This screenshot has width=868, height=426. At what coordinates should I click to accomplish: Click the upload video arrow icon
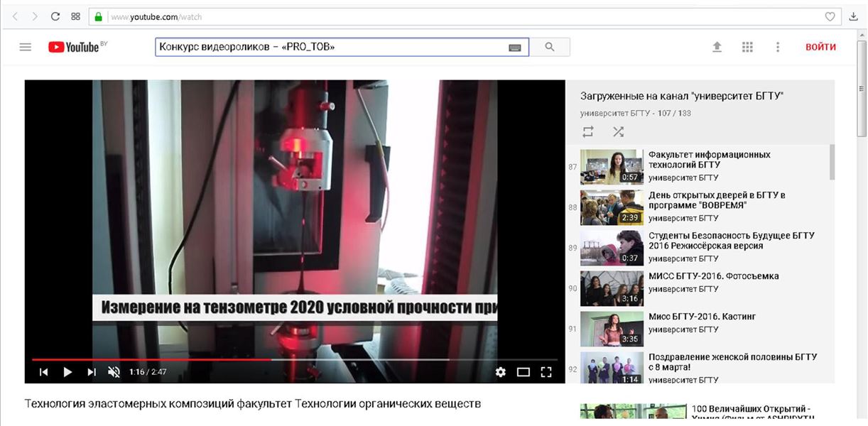[x=717, y=47]
